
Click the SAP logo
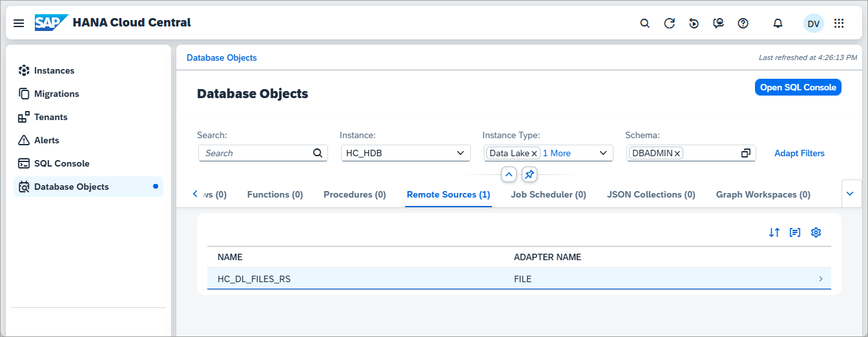52,23
